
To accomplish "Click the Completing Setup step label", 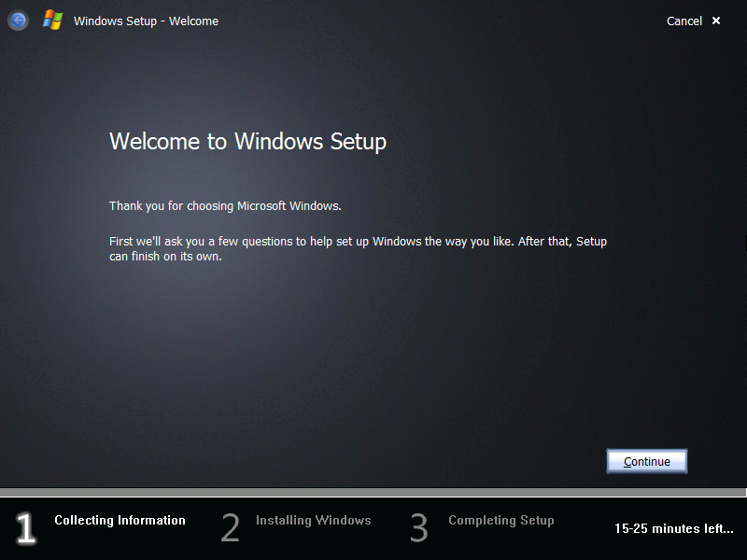I will 501,521.
